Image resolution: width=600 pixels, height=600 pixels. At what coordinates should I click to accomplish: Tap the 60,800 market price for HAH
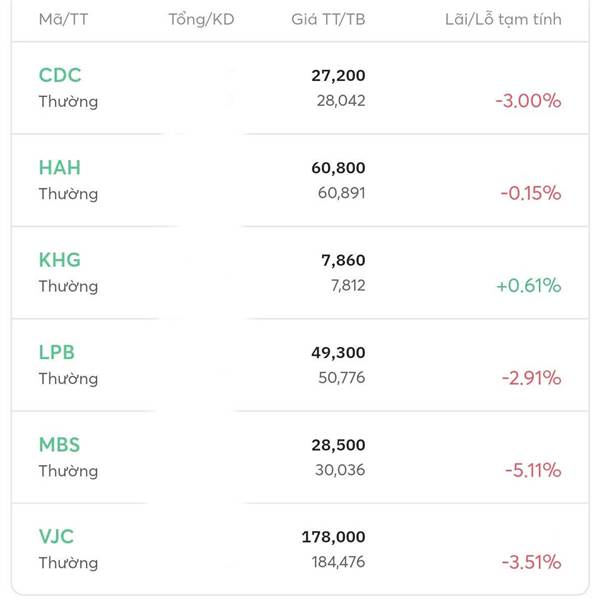(338, 167)
